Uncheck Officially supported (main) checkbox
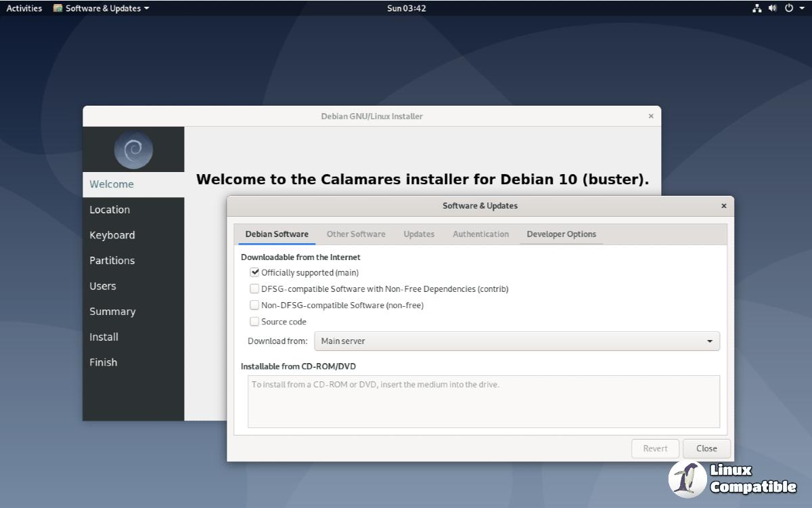 [x=255, y=272]
